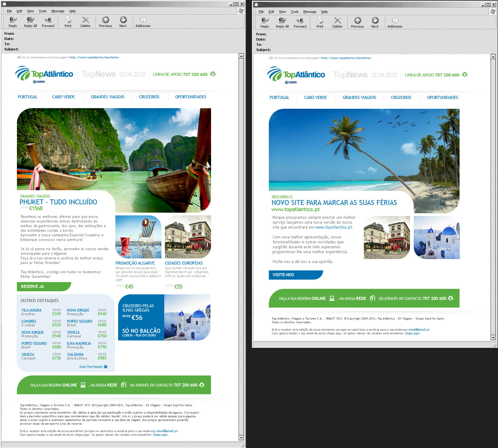This screenshot has height=448, width=498.
Task: Click the computer icon next to RESERVA ONLINE
Action: 82,385
